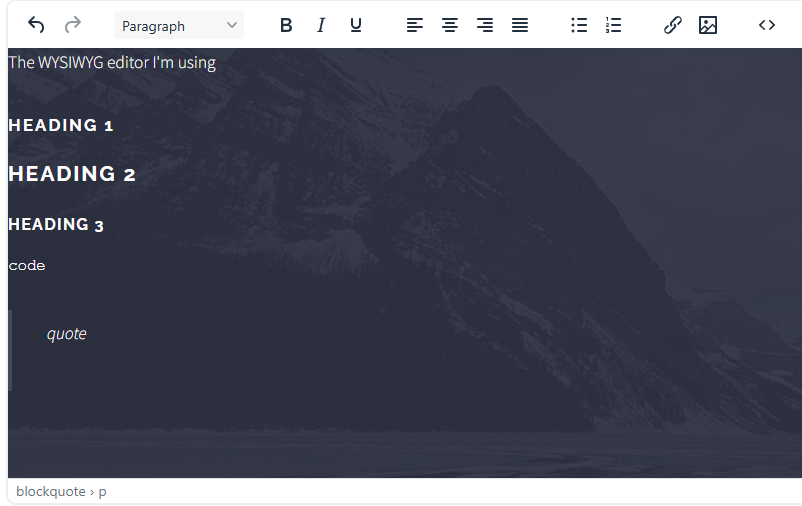Place cursor in the Heading 2 line
Viewport: 802px width, 506px height.
coord(72,174)
